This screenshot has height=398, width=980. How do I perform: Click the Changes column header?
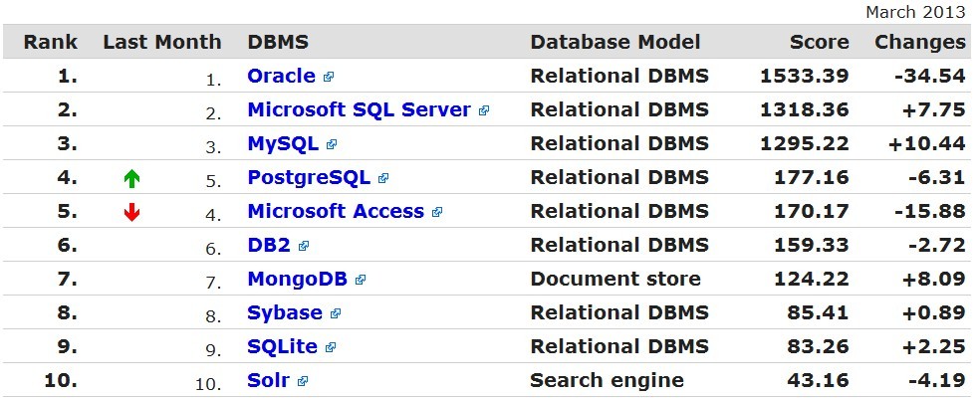(919, 42)
